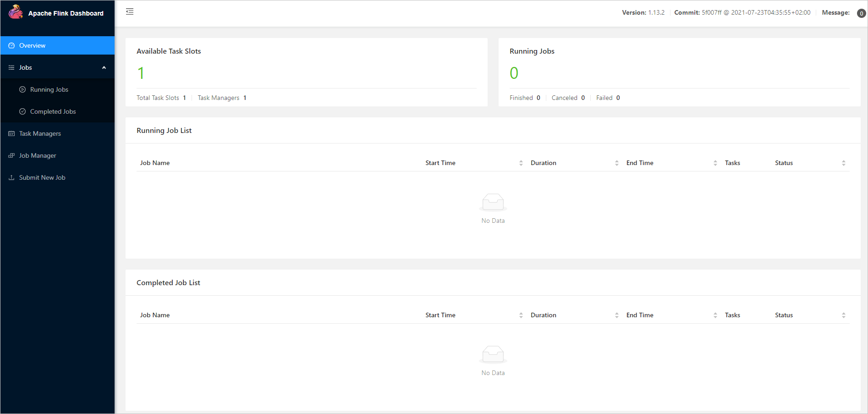
Task: Click the Completed Jobs checkmark icon
Action: pos(22,111)
